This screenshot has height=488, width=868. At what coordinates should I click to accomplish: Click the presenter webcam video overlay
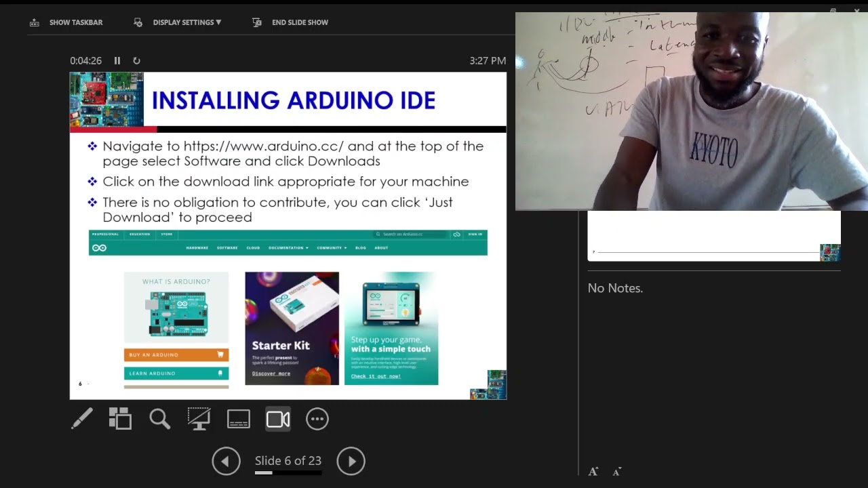click(x=692, y=111)
